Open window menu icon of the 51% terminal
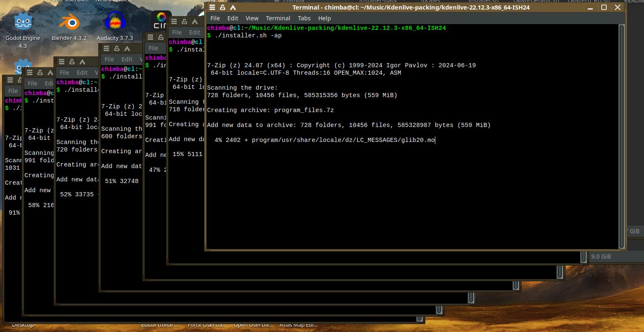 point(106,49)
